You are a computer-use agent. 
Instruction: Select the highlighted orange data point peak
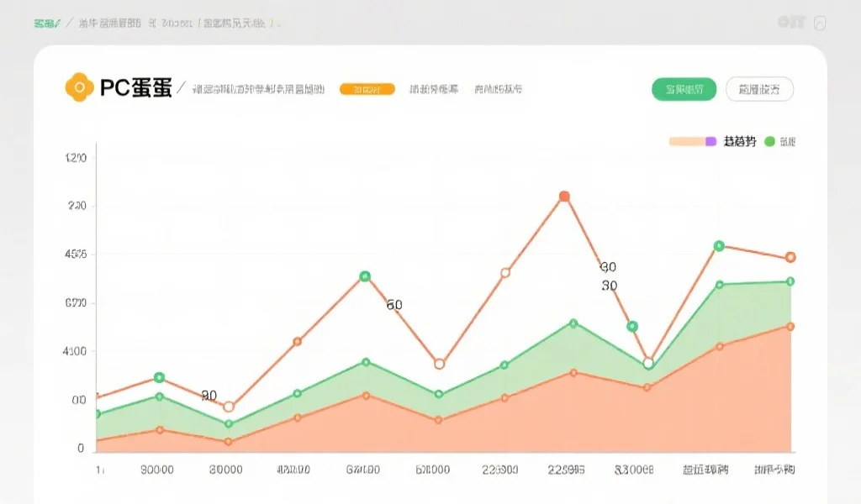[565, 196]
